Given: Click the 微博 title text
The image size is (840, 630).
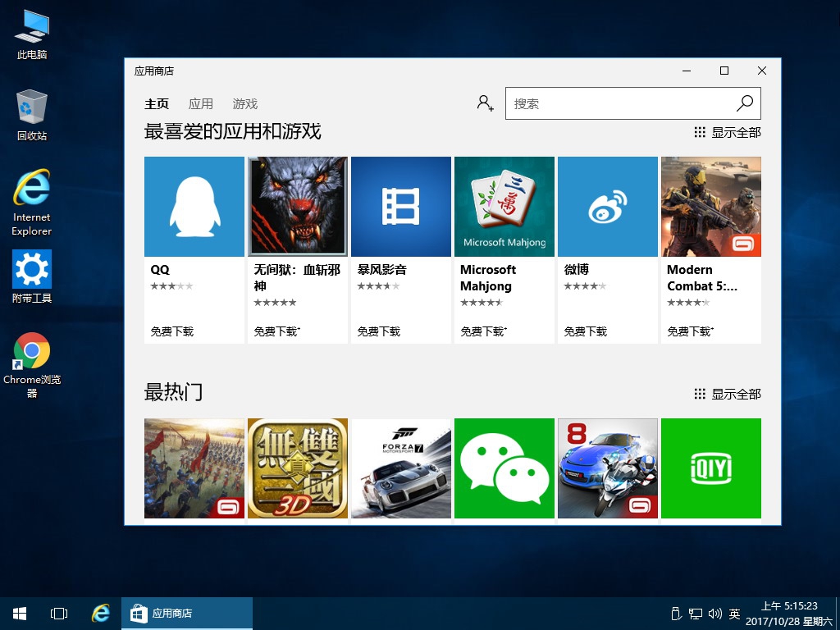Looking at the screenshot, I should [576, 270].
